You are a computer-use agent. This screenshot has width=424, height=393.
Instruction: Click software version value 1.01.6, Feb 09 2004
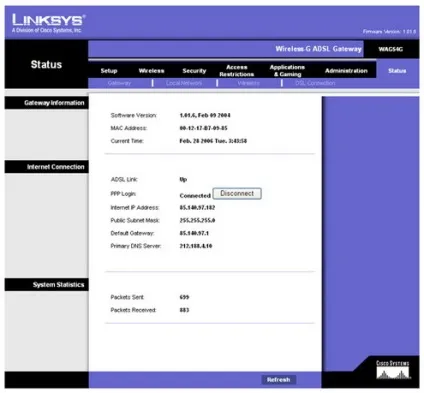point(205,115)
